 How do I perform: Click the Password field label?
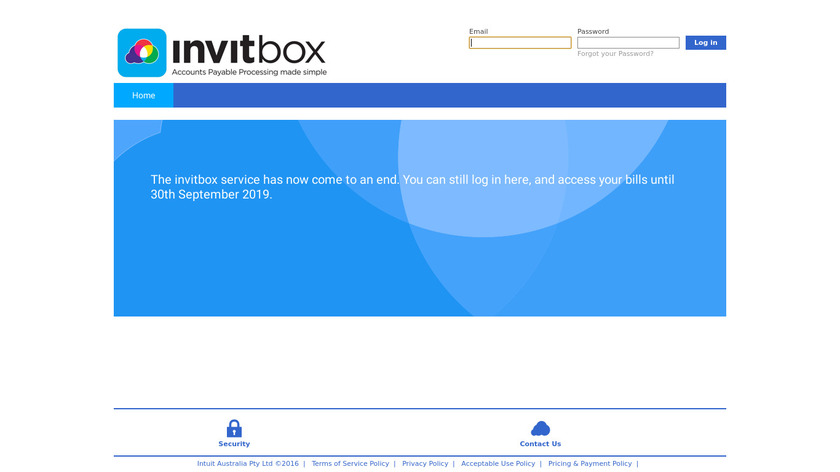pyautogui.click(x=592, y=32)
